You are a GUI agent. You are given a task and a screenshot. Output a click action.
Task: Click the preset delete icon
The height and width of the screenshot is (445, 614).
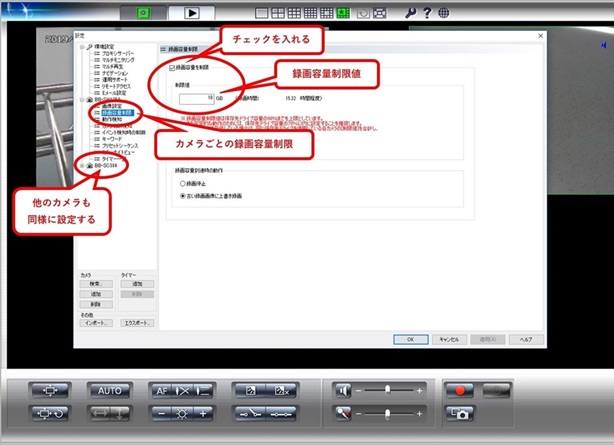282,391
